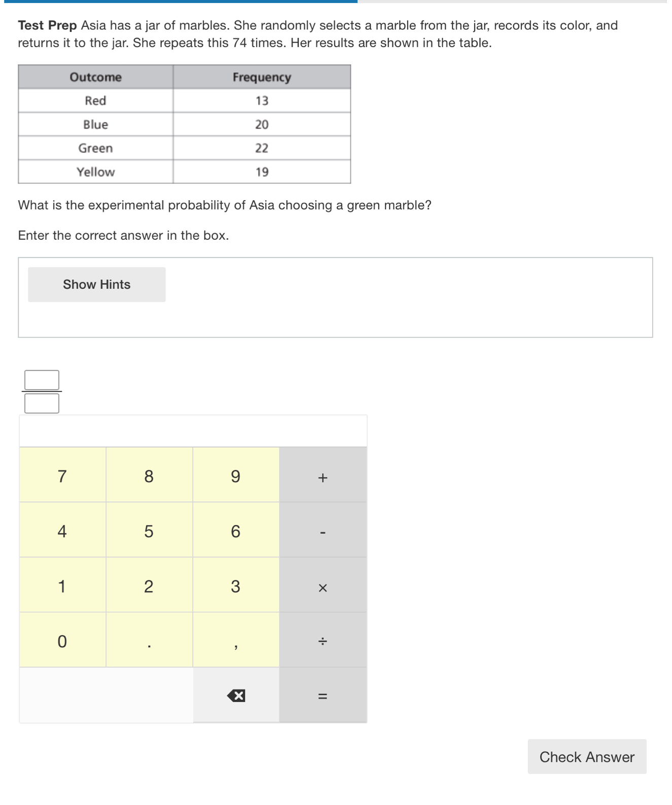Tap the 9 key on keypad
Image resolution: width=672 pixels, height=805 pixels.
pos(235,476)
